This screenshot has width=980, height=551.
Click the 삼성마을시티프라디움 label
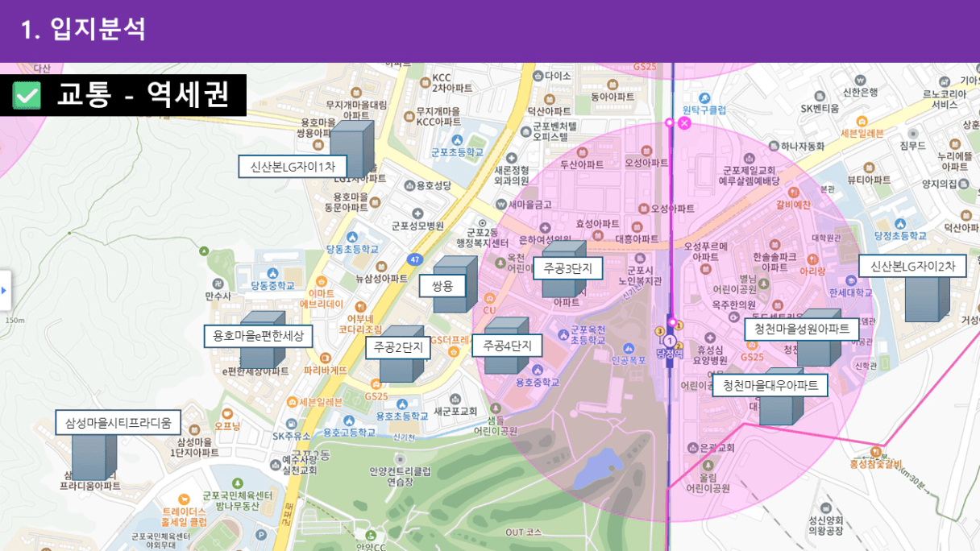118,423
